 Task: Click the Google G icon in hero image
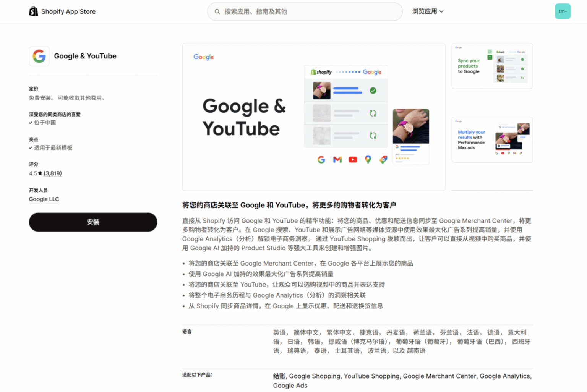click(x=321, y=160)
